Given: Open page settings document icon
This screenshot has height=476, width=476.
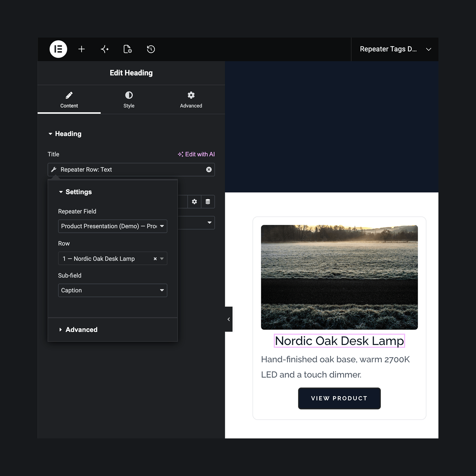Looking at the screenshot, I should (x=127, y=49).
